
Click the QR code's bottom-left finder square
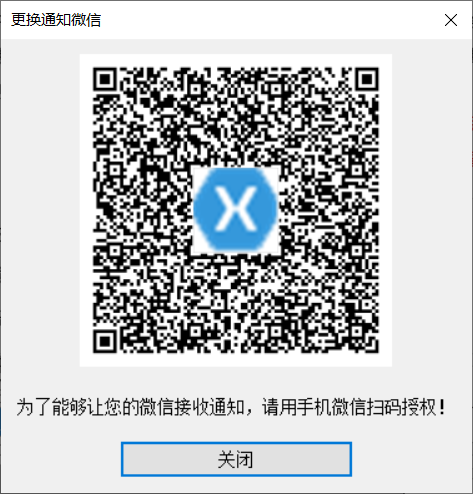pyautogui.click(x=105, y=341)
